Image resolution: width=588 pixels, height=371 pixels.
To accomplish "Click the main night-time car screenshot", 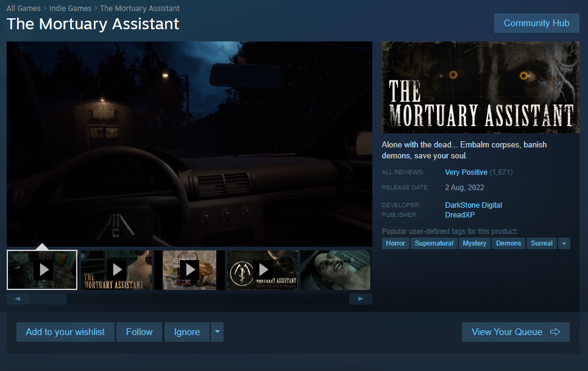I will coord(190,144).
